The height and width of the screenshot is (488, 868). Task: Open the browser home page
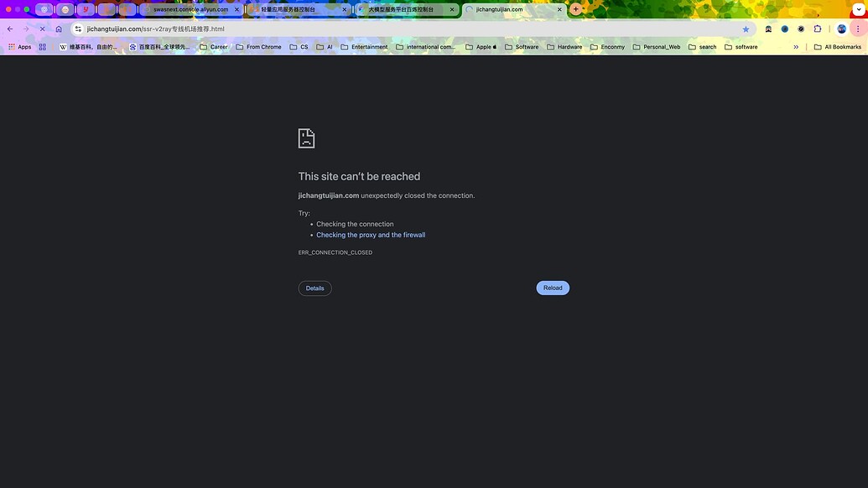59,29
